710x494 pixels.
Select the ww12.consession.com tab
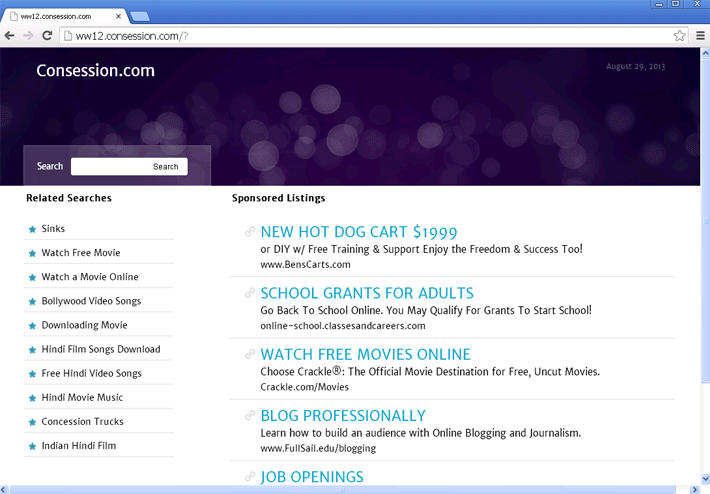pos(60,16)
